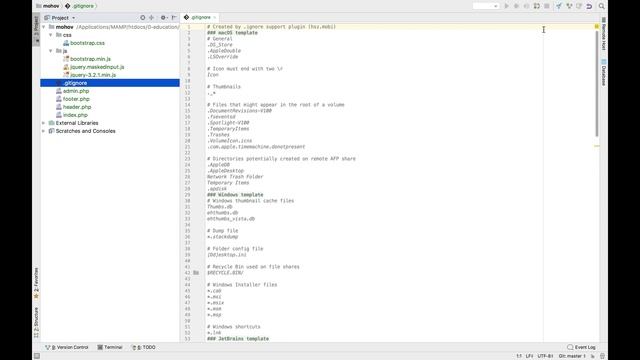Image resolution: width=640 pixels, height=360 pixels.
Task: Click the mohov breadcrumb in navigation bar
Action: [x=47, y=6]
